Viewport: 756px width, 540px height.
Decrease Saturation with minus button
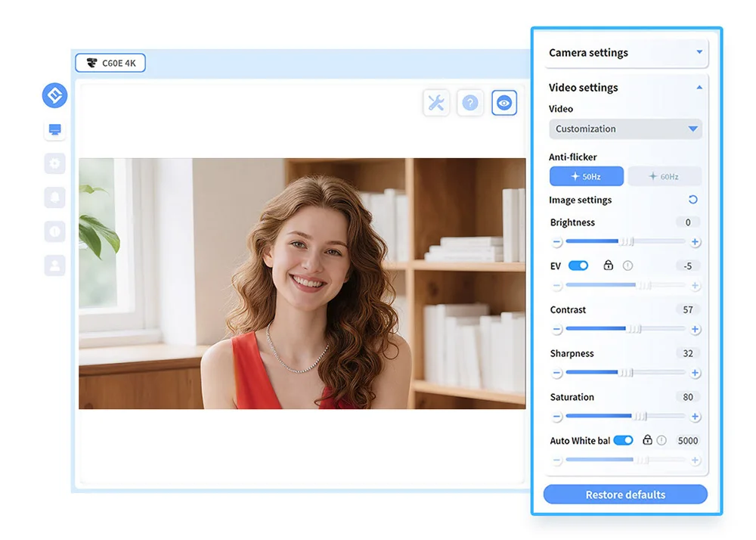pyautogui.click(x=557, y=417)
